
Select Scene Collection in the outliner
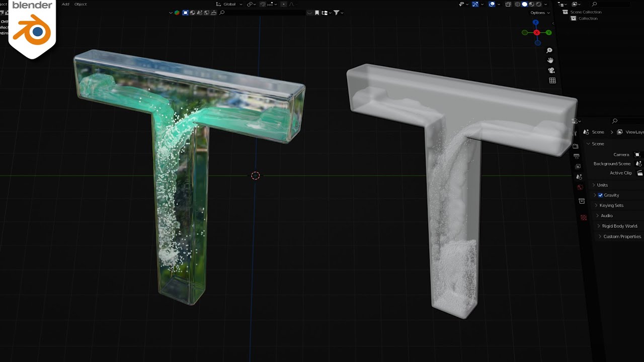585,12
